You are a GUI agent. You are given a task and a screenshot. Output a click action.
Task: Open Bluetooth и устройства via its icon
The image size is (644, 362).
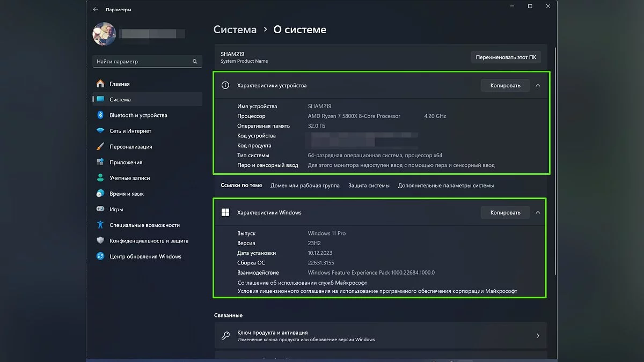tap(100, 115)
